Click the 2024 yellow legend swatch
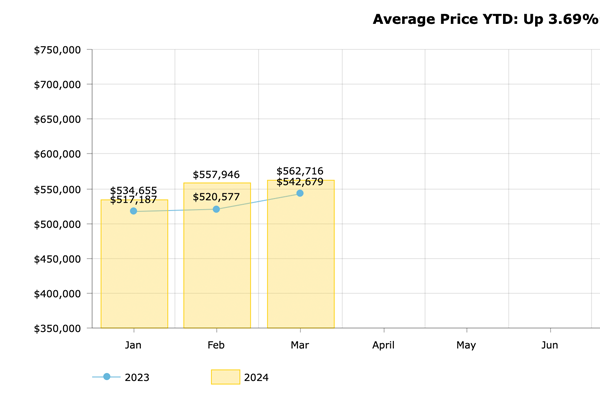Viewport: 600px width, 400px height. pyautogui.click(x=225, y=377)
